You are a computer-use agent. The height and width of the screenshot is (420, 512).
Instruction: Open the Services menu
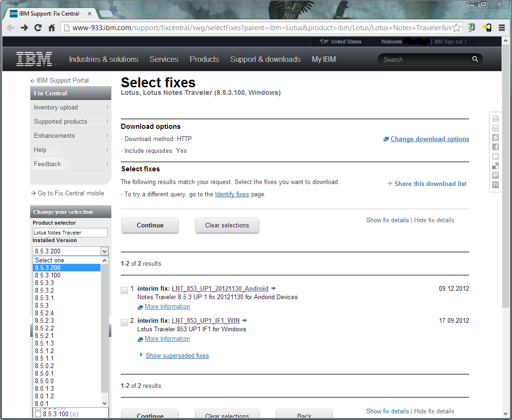164,59
